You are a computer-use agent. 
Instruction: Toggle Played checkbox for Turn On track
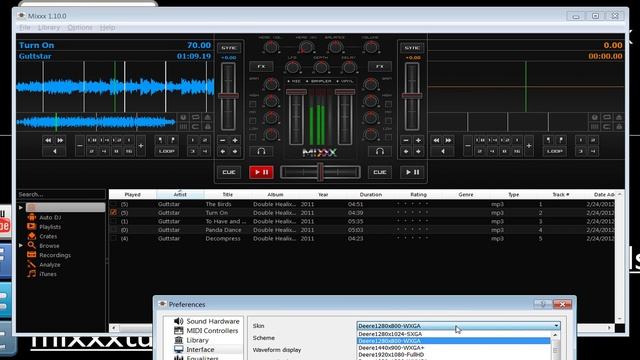[113, 213]
